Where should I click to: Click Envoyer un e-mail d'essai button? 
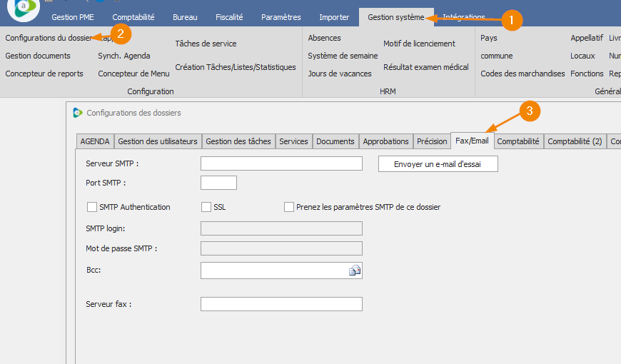point(438,164)
